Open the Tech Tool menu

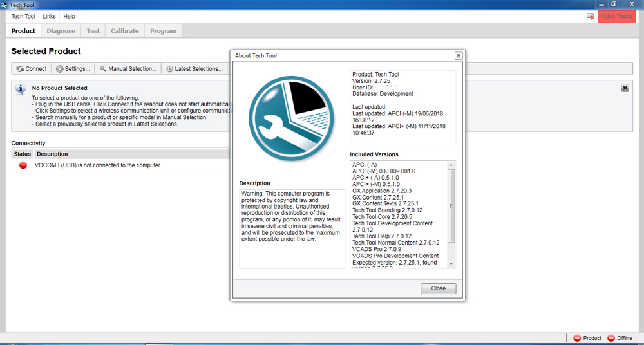(x=23, y=17)
